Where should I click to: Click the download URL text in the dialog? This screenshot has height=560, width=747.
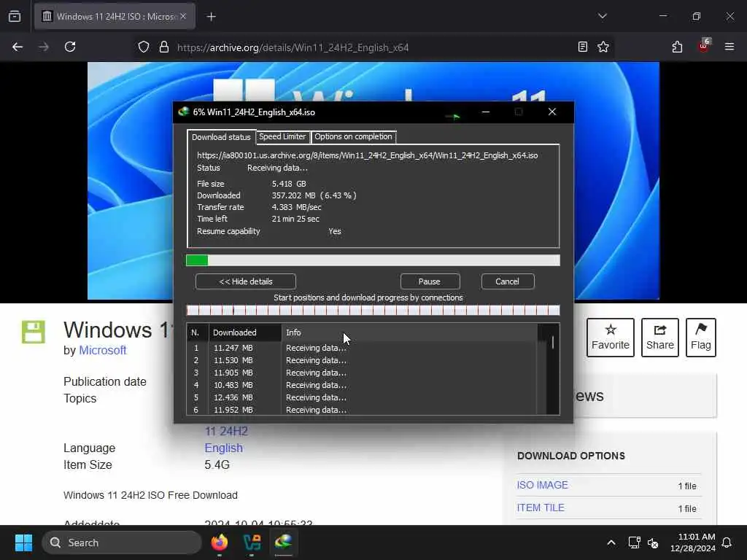(368, 155)
